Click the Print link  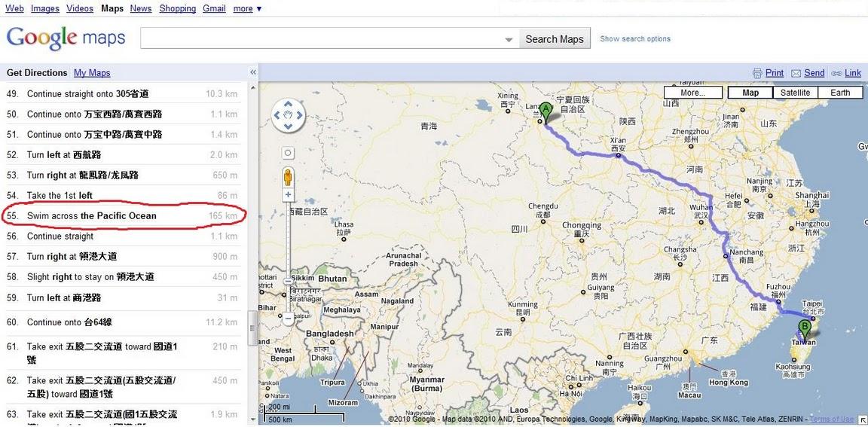(x=775, y=73)
